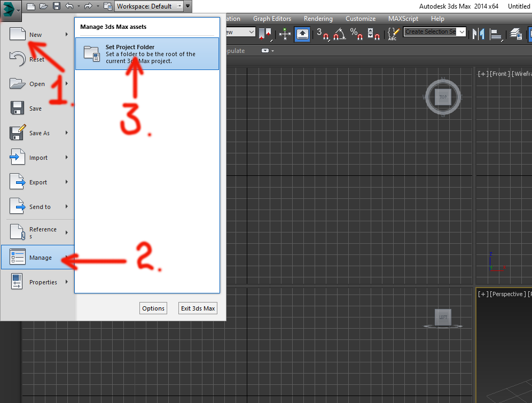Toggle 3D Snaps magnet icon
Viewport: 532px width, 403px height.
(x=322, y=34)
